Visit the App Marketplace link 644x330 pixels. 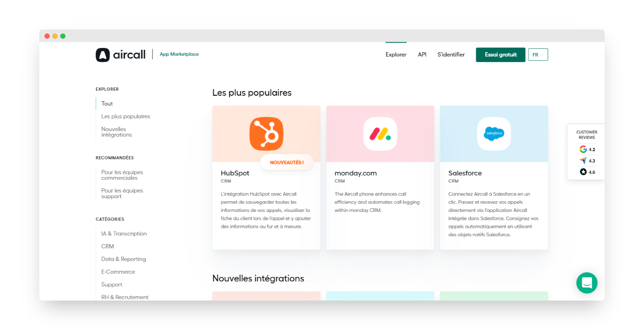pos(179,54)
